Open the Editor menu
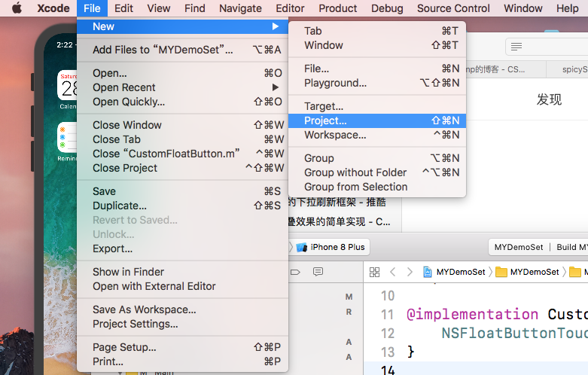588x375 pixels. pyautogui.click(x=290, y=8)
